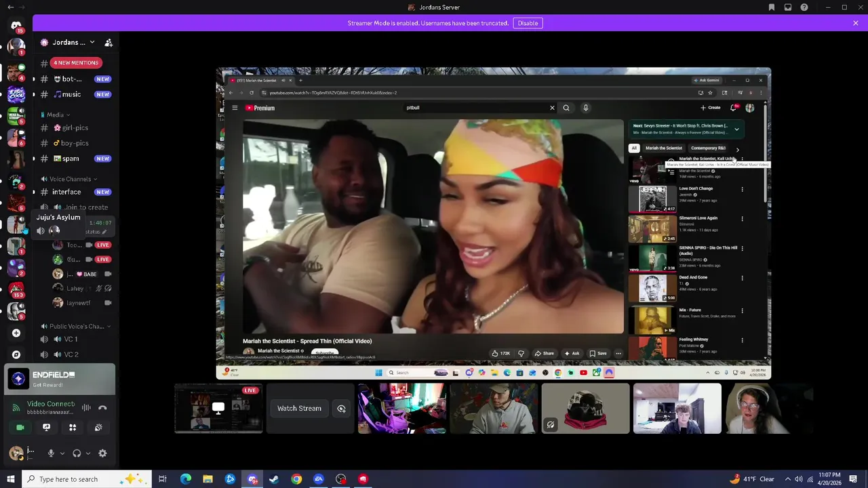Disconnect from voice with hang-up icon
The height and width of the screenshot is (488, 868).
point(102,407)
